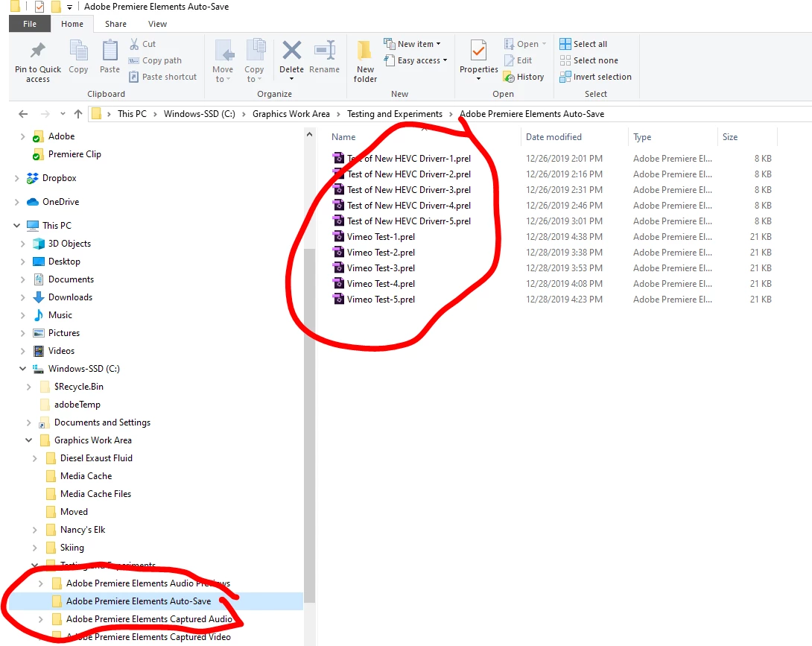Select 3D Objects folder in tree
812x646 pixels.
[62, 244]
